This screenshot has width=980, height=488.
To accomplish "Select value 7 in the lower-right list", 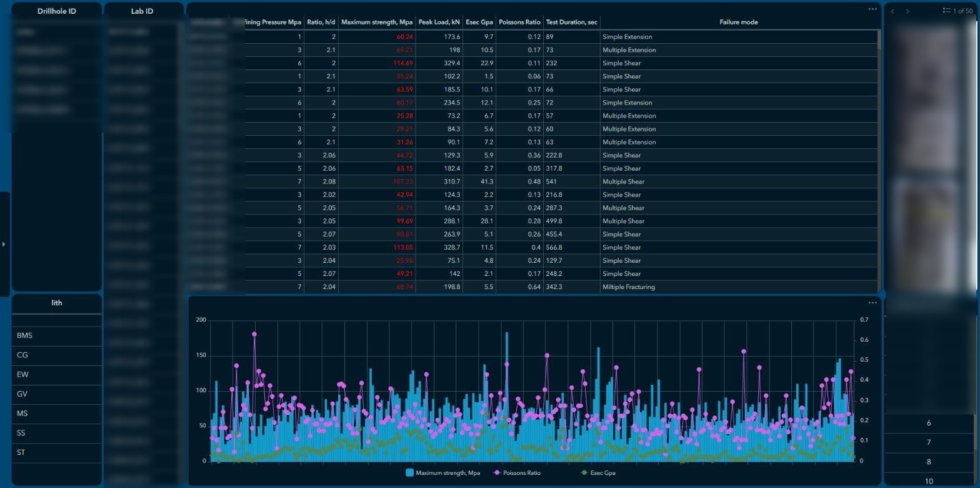I will (929, 443).
